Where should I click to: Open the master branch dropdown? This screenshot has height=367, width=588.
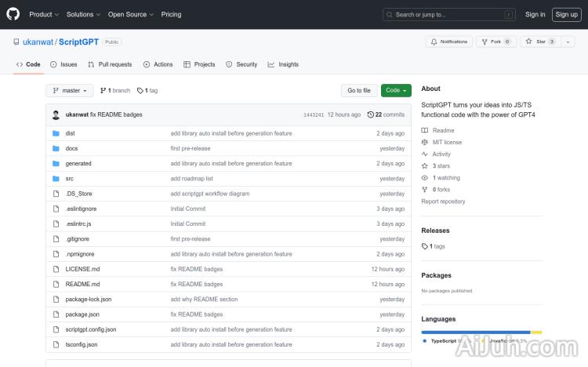point(69,91)
